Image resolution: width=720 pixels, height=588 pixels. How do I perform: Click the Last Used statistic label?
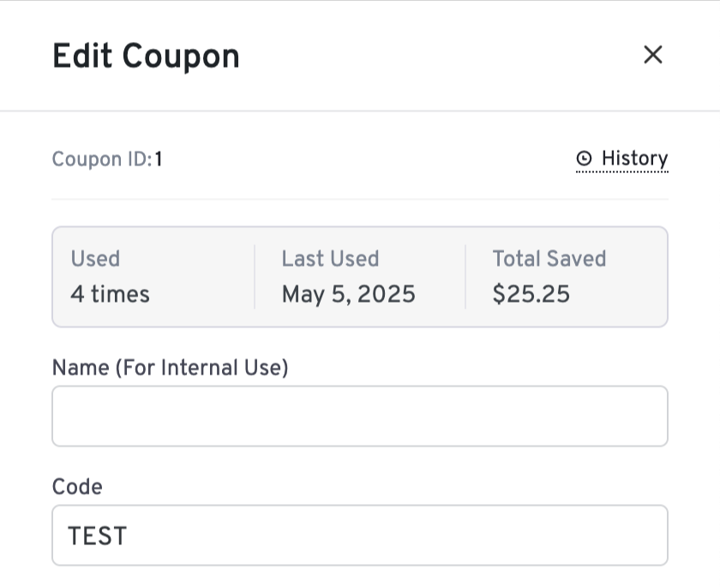(x=331, y=258)
